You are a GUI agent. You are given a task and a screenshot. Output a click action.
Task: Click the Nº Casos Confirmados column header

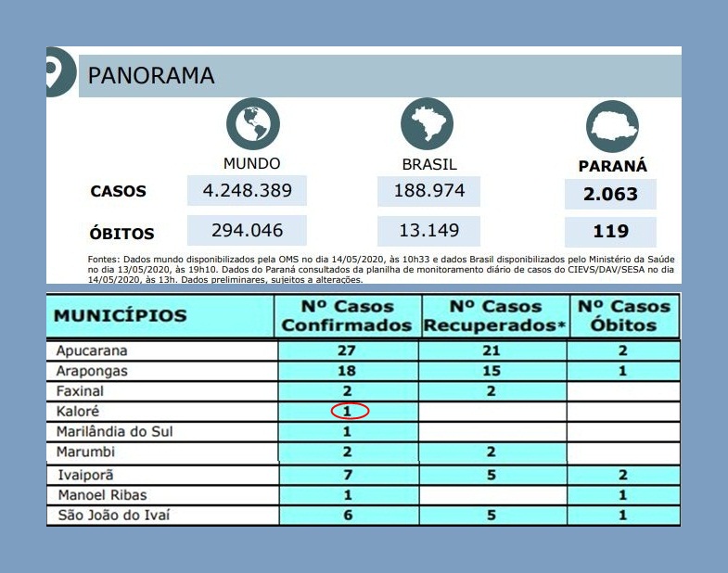[x=347, y=316]
